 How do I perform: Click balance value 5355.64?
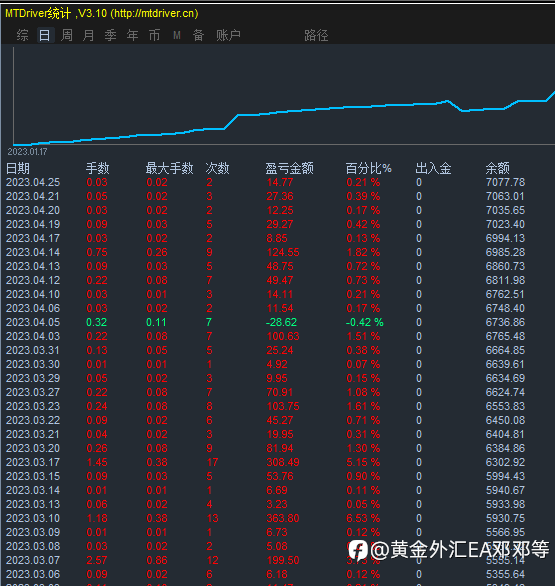pyautogui.click(x=505, y=574)
